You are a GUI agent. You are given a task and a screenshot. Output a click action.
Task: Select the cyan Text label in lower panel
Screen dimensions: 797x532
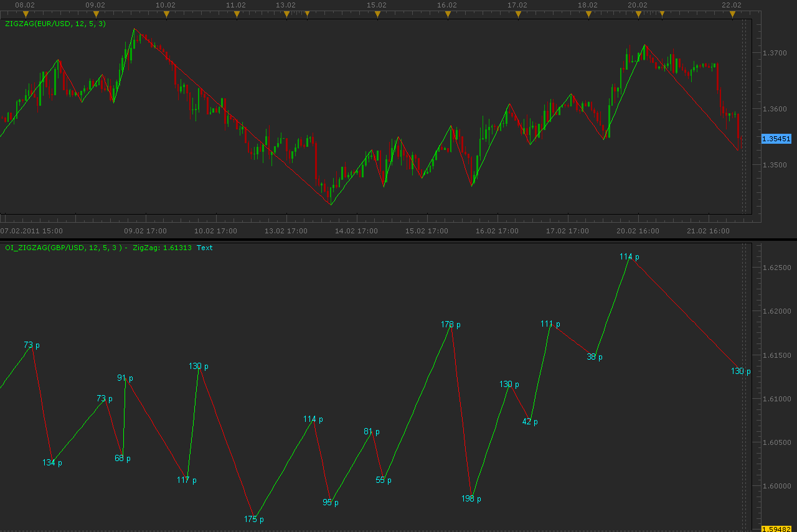point(205,248)
